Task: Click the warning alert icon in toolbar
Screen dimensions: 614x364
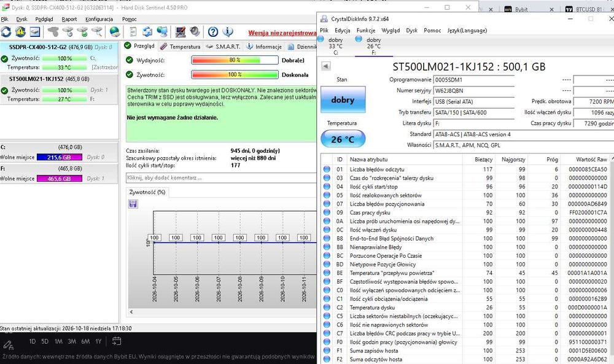Action: click(20, 32)
